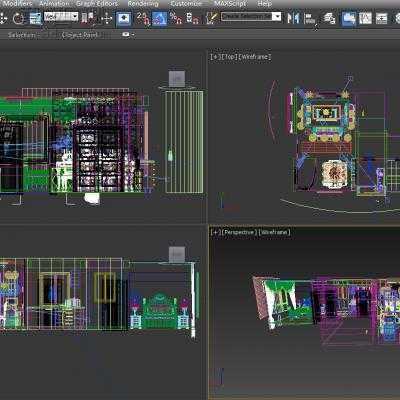
Task: Toggle the Ribbon display button
Action: pos(348,18)
